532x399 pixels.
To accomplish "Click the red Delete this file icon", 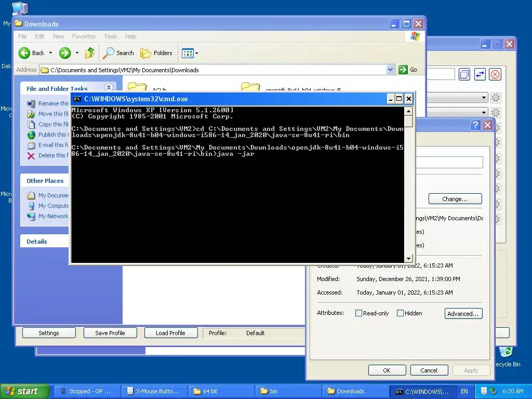I will pos(31,156).
